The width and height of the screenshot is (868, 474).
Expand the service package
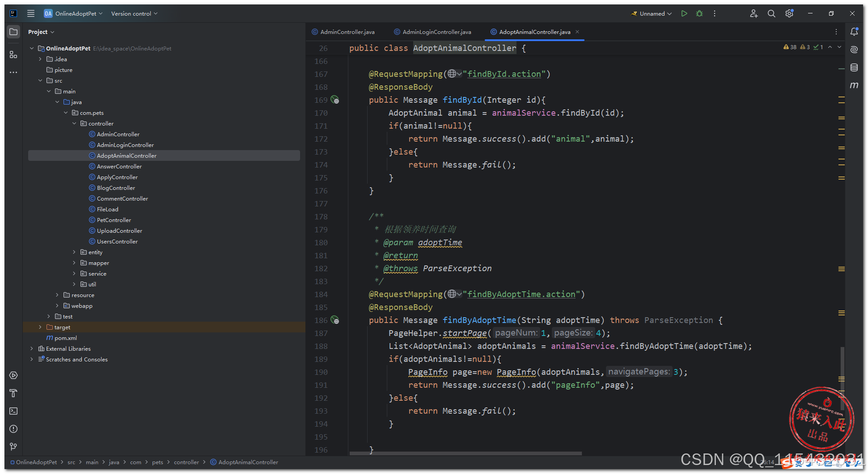74,273
